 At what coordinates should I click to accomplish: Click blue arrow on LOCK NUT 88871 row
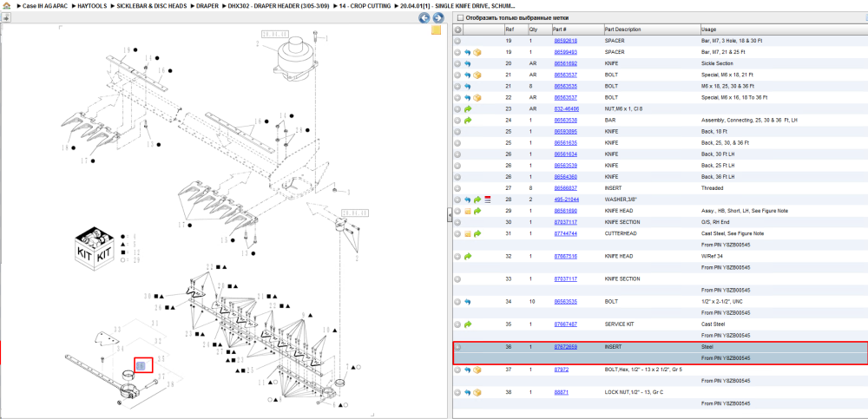point(468,392)
